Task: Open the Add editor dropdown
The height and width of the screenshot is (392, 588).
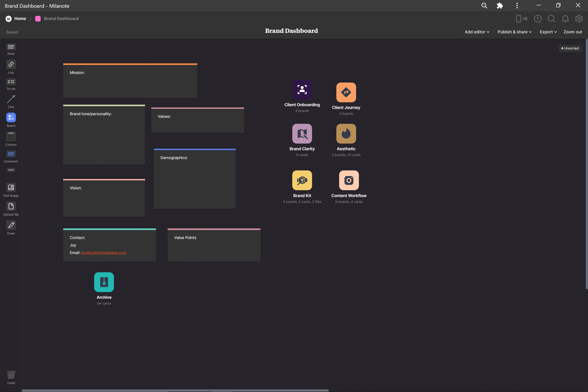Action: point(477,32)
